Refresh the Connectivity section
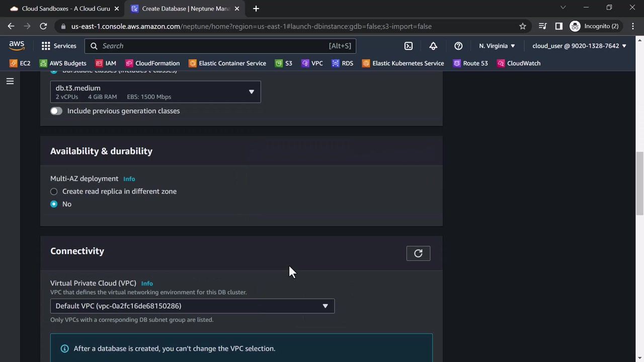The image size is (644, 362). click(x=418, y=253)
